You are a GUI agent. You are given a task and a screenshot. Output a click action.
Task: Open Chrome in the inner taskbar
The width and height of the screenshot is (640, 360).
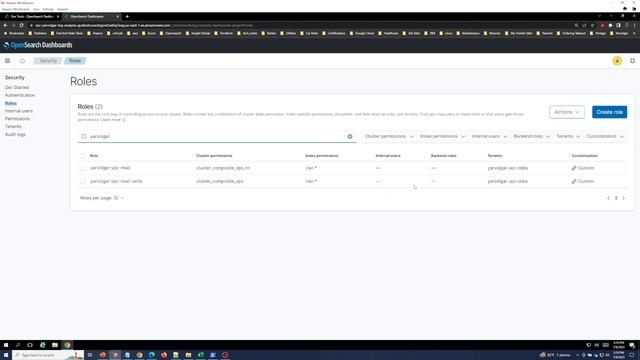point(67,345)
